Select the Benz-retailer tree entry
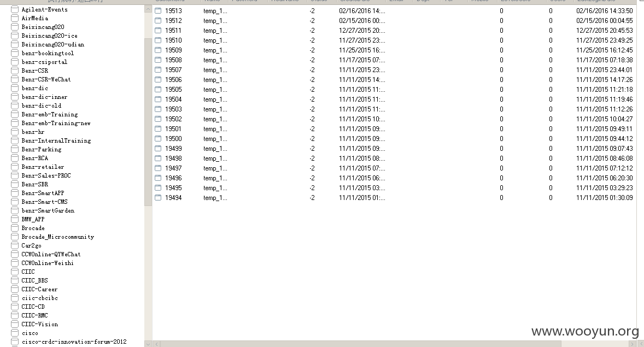This screenshot has height=347, width=644. (43, 167)
